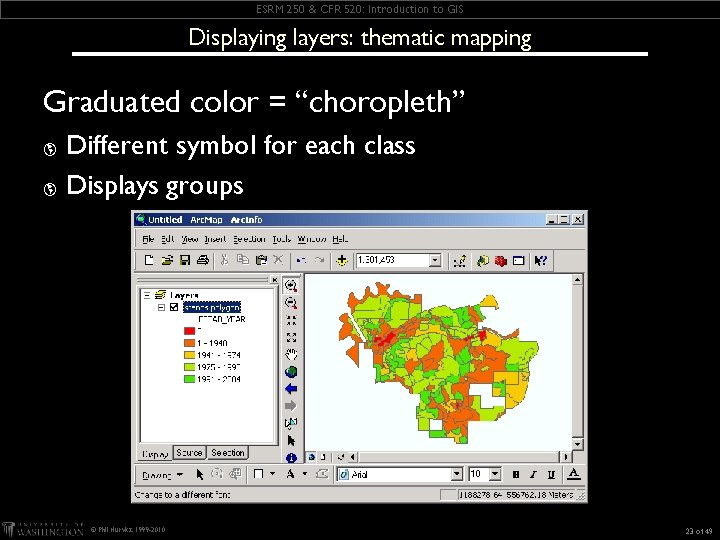720x540 pixels.
Task: Click inside the map scale text field
Action: coord(393,261)
